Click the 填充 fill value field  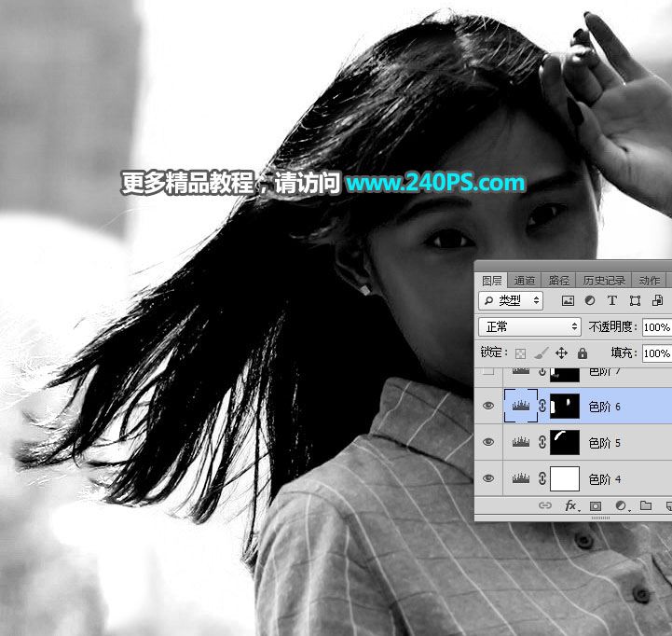pyautogui.click(x=657, y=353)
